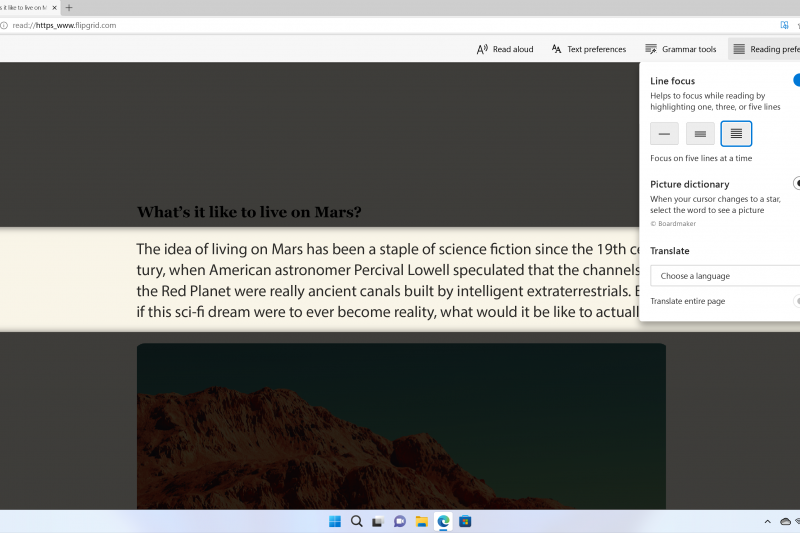Toggle the Picture dictionary switch
The width and height of the screenshot is (800, 533).
[x=796, y=183]
